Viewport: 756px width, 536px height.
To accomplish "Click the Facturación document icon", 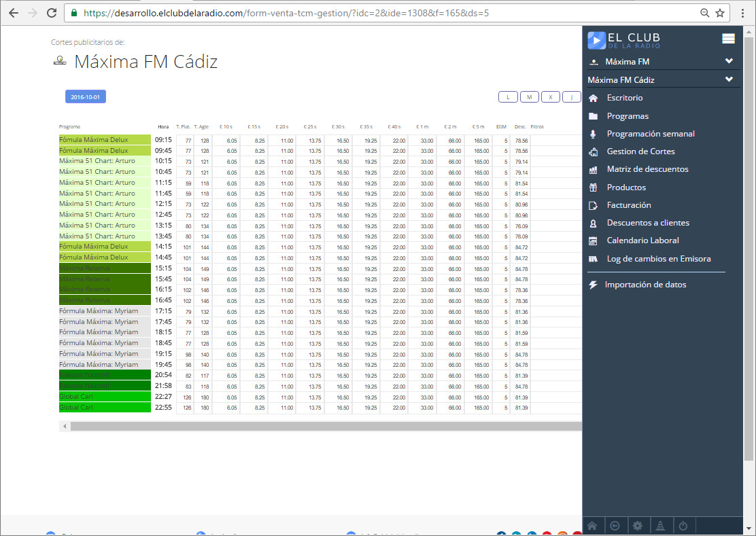I will click(x=593, y=205).
